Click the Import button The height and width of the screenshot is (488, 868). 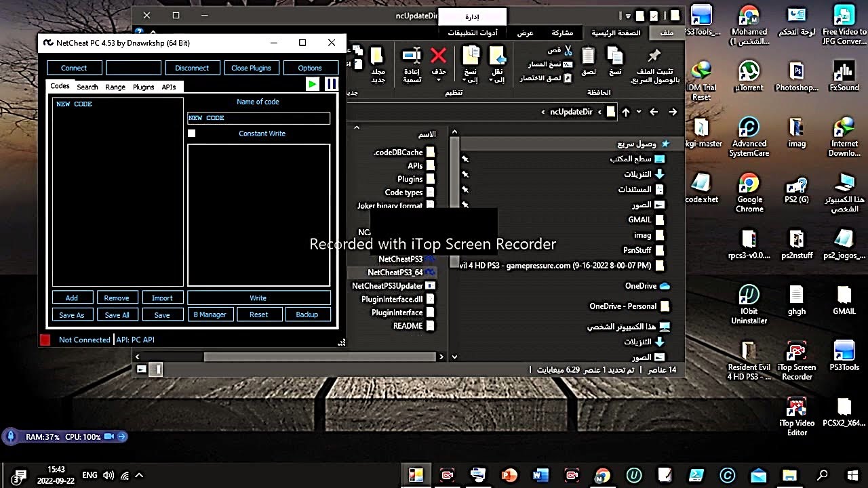162,298
